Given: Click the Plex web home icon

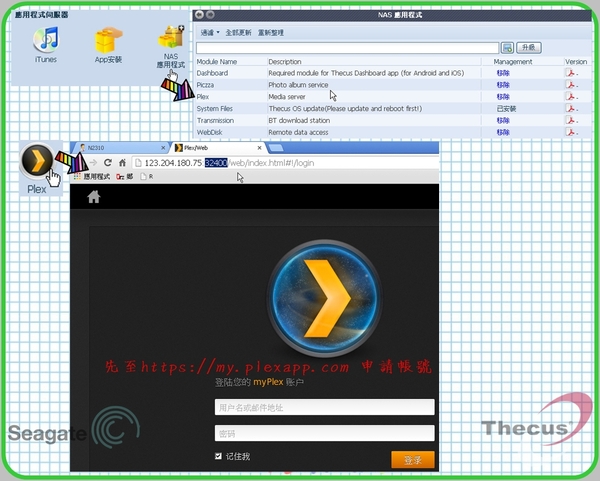Looking at the screenshot, I should tap(94, 197).
